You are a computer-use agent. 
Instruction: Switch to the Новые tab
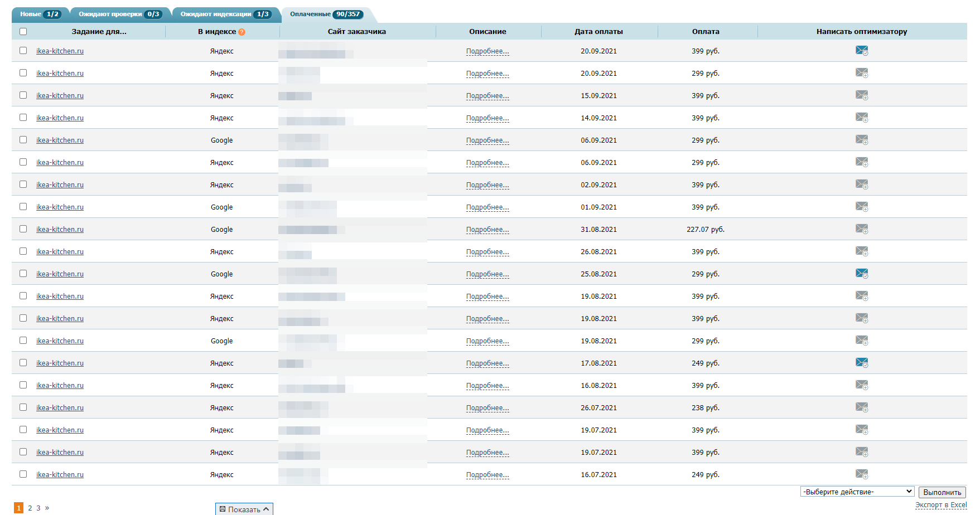pyautogui.click(x=39, y=14)
